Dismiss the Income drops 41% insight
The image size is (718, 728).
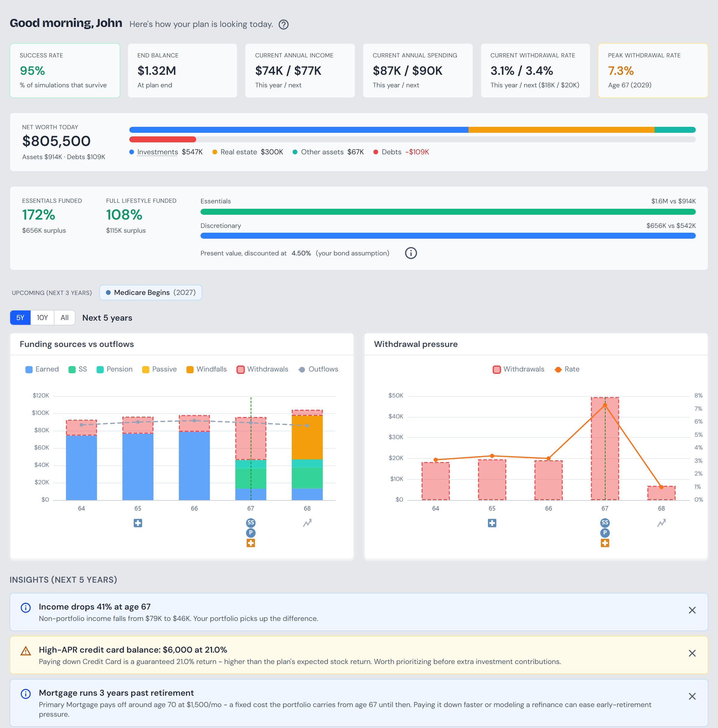click(x=692, y=610)
